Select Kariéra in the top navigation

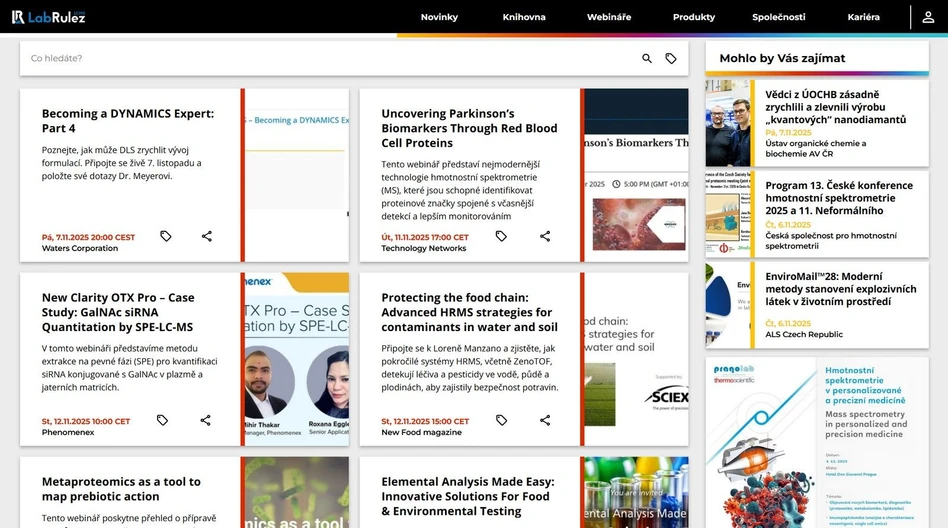point(863,17)
